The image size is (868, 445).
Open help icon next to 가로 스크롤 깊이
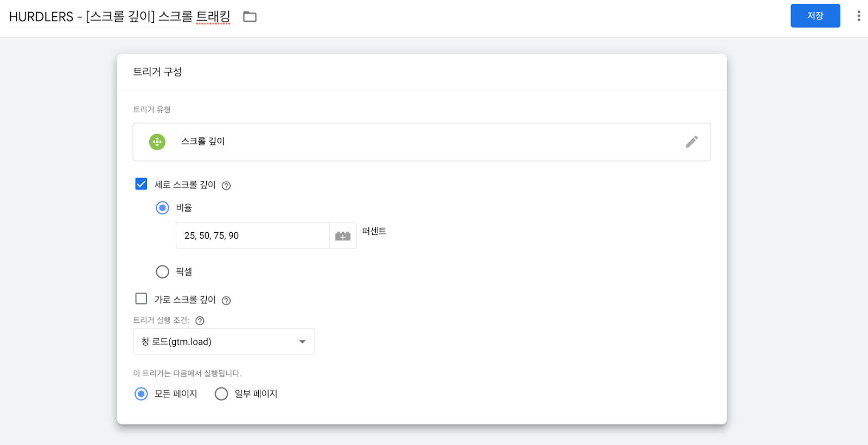click(x=226, y=301)
